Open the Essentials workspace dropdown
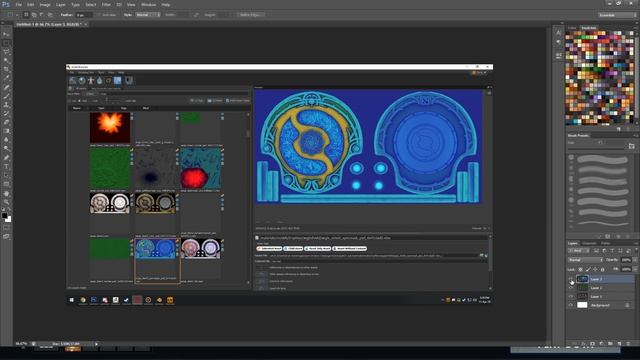The image size is (640, 360). [617, 15]
